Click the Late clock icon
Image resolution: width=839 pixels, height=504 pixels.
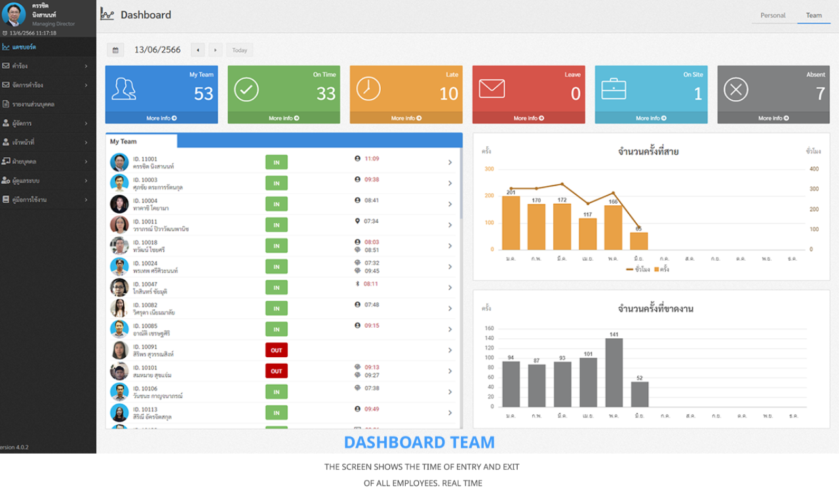368,88
